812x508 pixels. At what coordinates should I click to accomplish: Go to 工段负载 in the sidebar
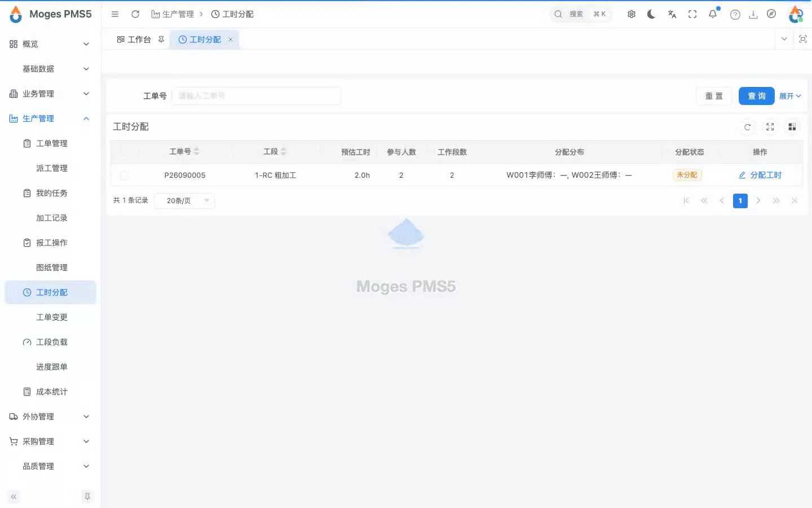(50, 342)
